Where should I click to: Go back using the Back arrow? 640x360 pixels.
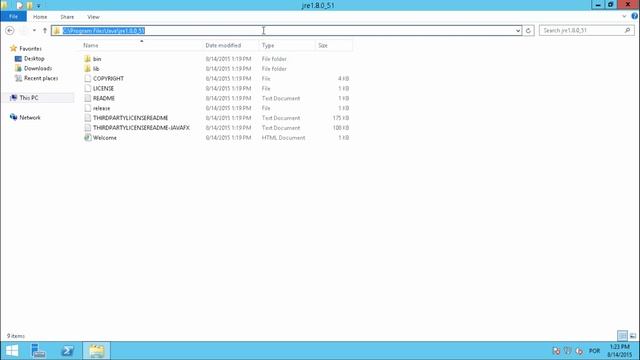point(10,31)
